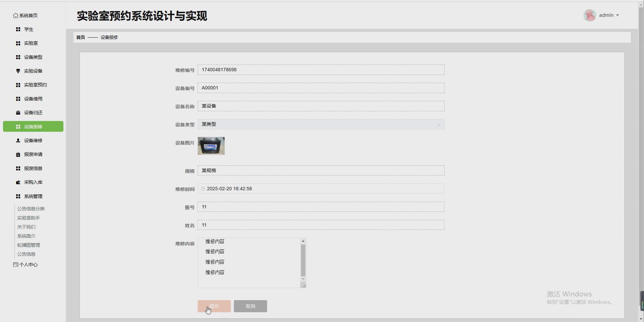Click the 提交 submit button
This screenshot has height=322, width=644.
(x=214, y=306)
